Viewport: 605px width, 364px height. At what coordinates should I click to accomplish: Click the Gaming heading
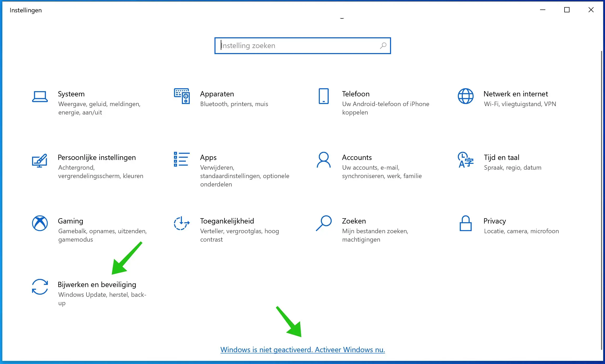(x=70, y=221)
